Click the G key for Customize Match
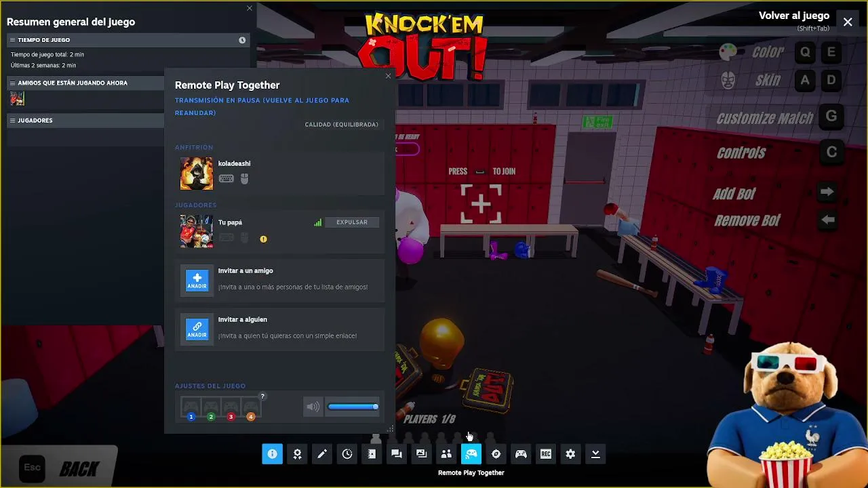 (x=831, y=117)
